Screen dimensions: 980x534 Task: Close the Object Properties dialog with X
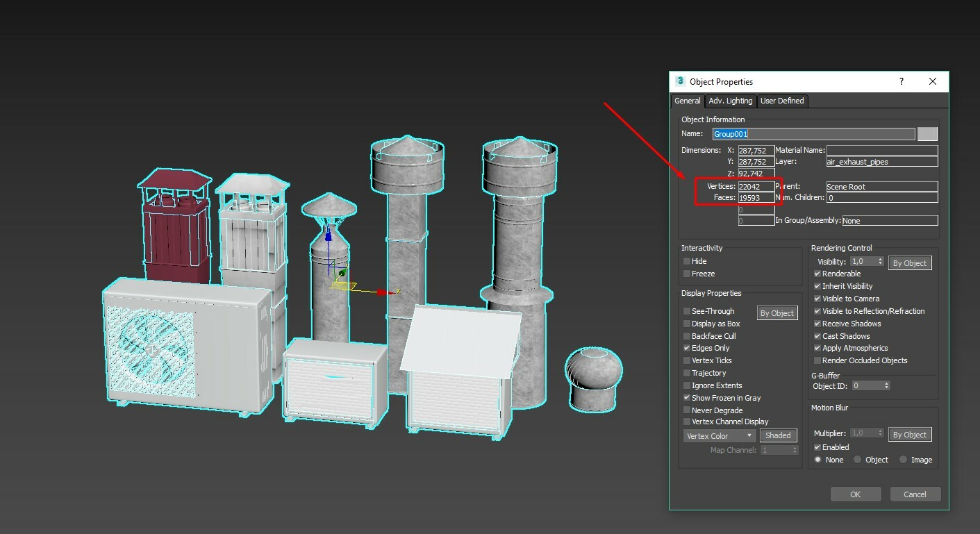[933, 81]
